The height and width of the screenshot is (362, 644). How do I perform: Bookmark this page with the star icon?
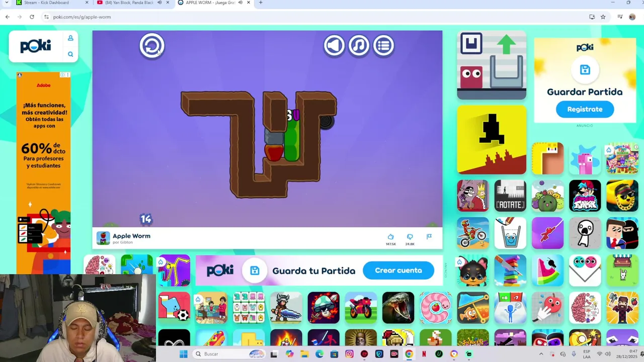pyautogui.click(x=603, y=17)
